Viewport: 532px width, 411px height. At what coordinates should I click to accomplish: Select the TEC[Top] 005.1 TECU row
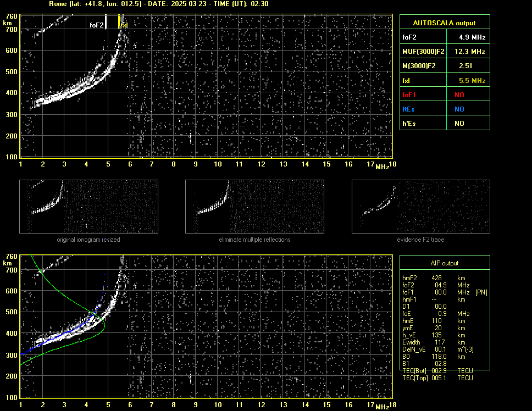pyautogui.click(x=437, y=378)
